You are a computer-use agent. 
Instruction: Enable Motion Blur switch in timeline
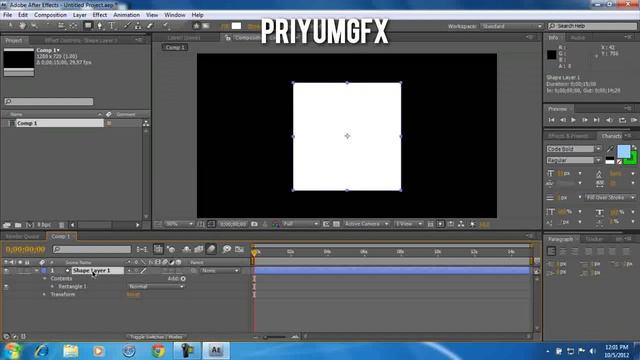tap(211, 249)
